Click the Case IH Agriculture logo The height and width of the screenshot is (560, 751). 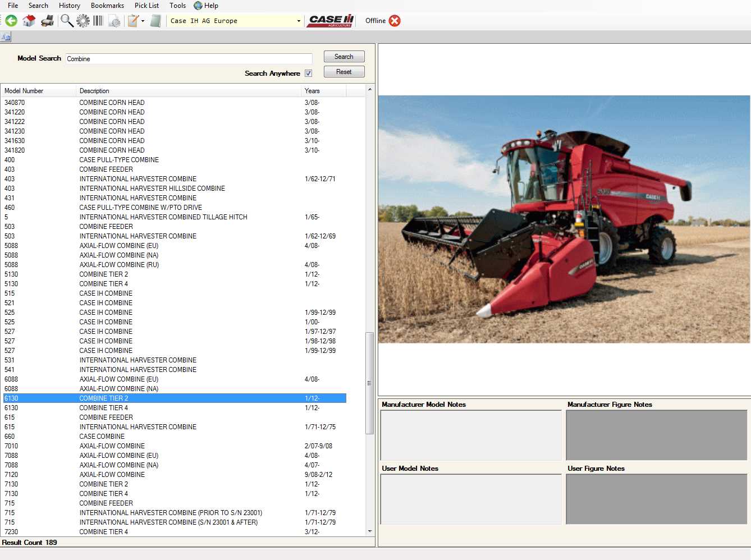pyautogui.click(x=331, y=21)
